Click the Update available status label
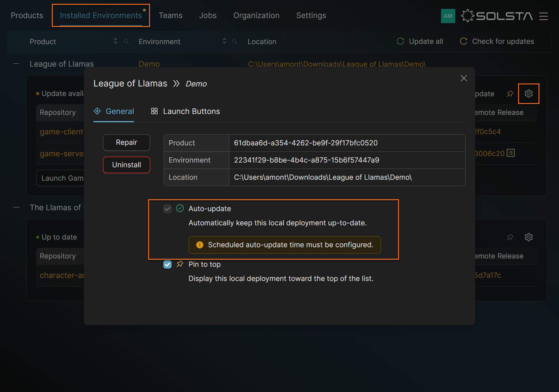The width and height of the screenshot is (559, 392). click(x=63, y=94)
